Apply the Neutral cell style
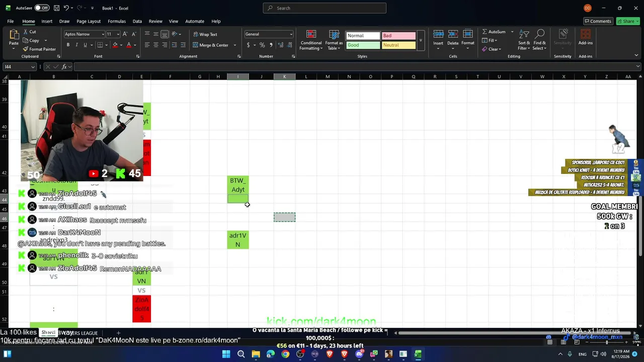The image size is (644, 362). click(398, 45)
